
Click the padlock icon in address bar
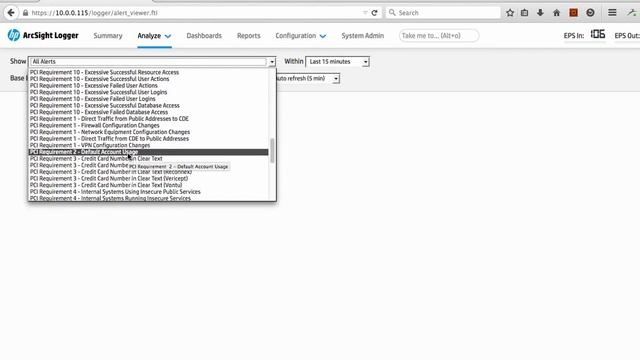(x=26, y=13)
